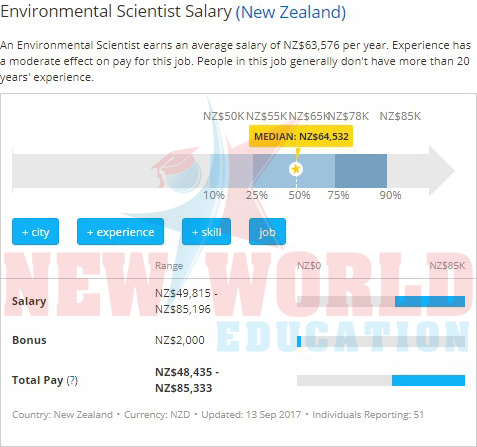Screen dimensions: 477x447
Task: Click the NZ$85K top scale label
Action: [x=400, y=116]
